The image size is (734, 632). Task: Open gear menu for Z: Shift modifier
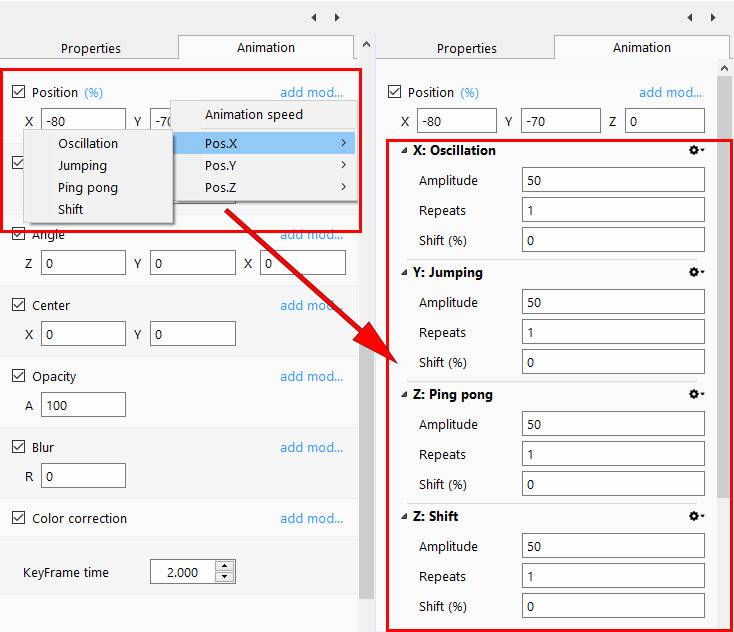[x=696, y=517]
